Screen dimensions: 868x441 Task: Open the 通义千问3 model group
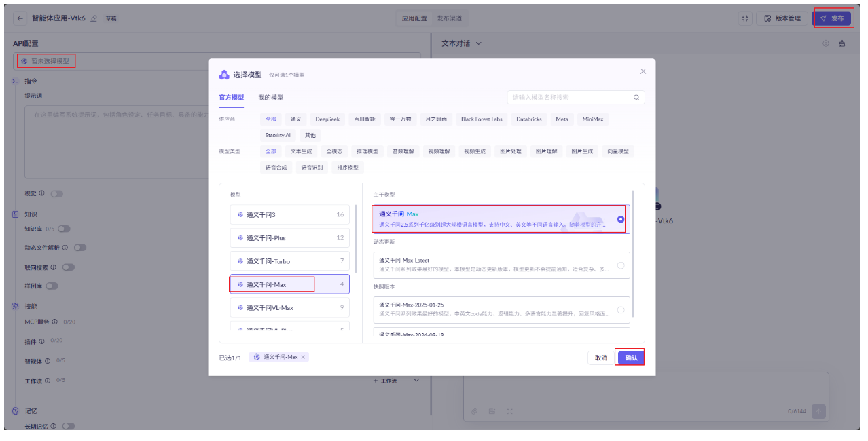290,215
